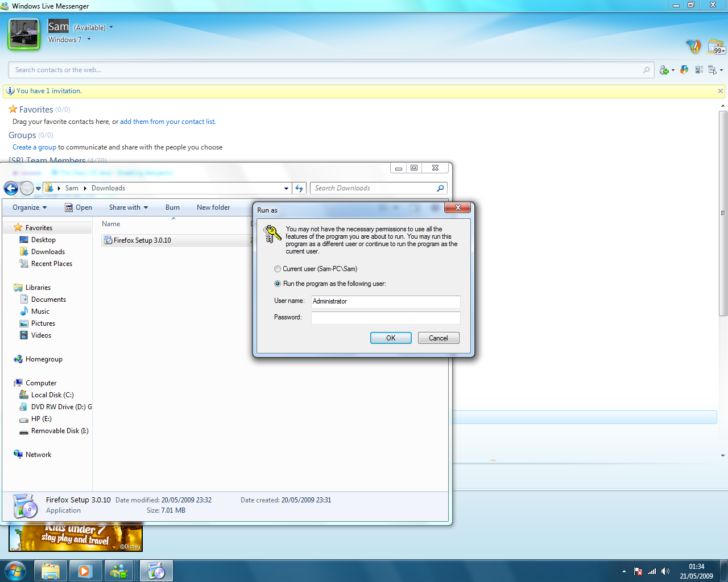Open Windows Media Player from the taskbar
The image size is (728, 582).
(85, 571)
